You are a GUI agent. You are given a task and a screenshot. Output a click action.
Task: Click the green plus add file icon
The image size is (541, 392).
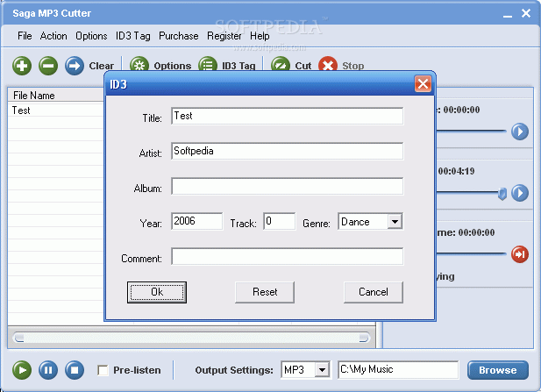(x=22, y=66)
